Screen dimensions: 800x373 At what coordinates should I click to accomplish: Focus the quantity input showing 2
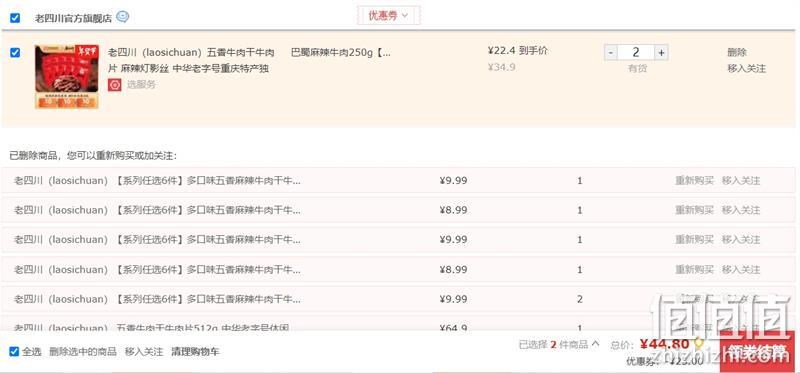click(x=636, y=53)
